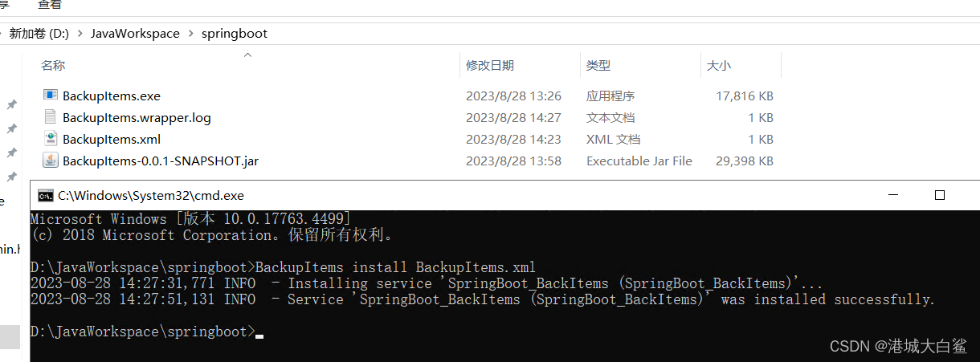Click the BackupItems.exe application icon
Image resolution: width=980 pixels, height=362 pixels.
pyautogui.click(x=51, y=96)
